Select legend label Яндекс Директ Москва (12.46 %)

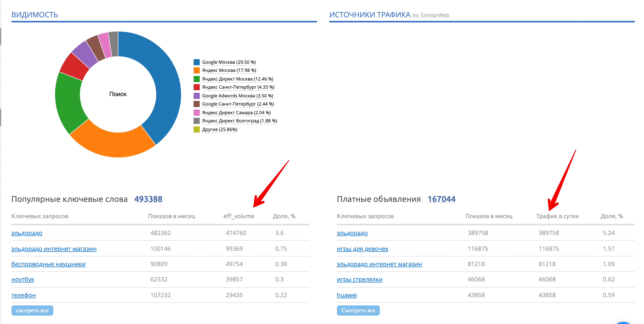coord(238,79)
